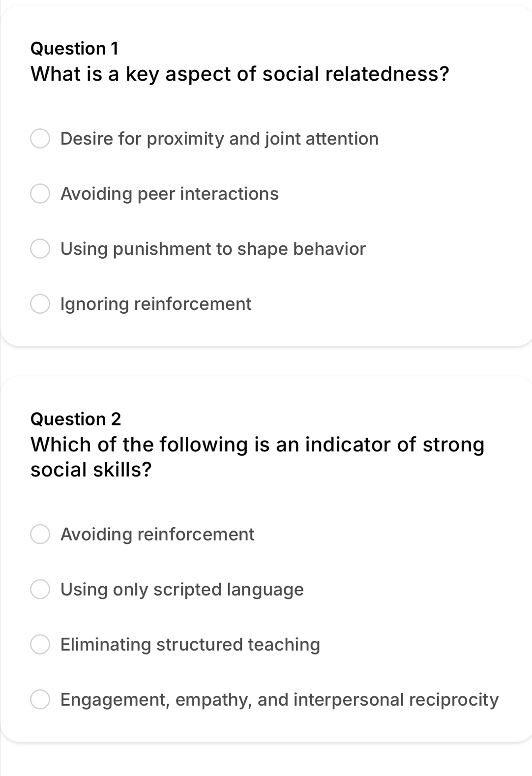
Task: Tap the answer text 'Using punishment to shape behavior'
Action: pyautogui.click(x=213, y=249)
